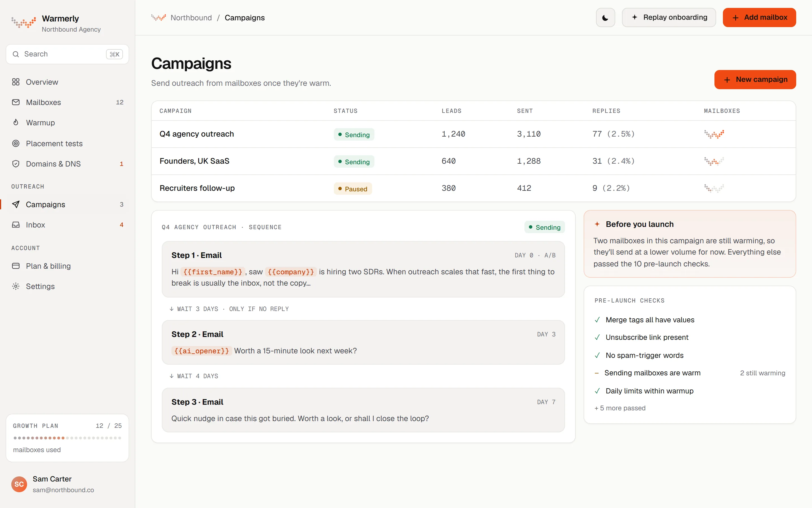Click the Sending badge in sequence header
The image size is (812, 508).
(544, 227)
